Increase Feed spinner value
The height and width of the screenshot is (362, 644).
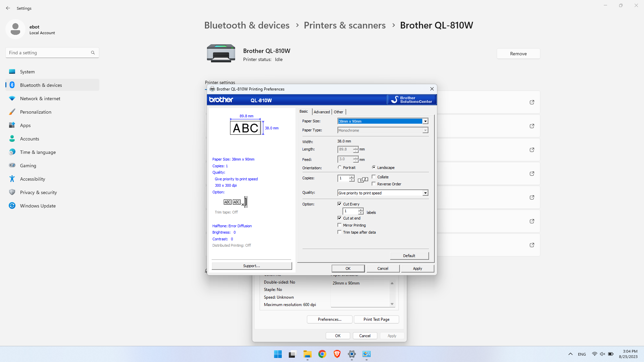(x=356, y=158)
